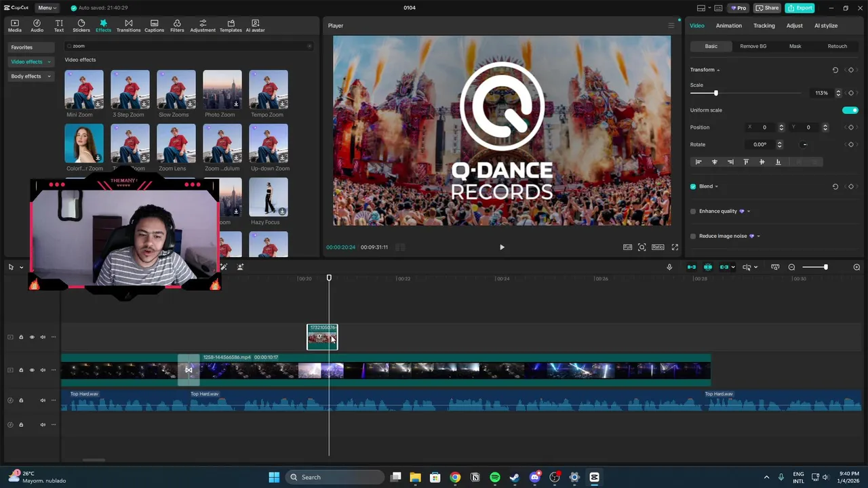Toggle the main track magnet
Viewport: 868px width, 488px height.
point(692,267)
